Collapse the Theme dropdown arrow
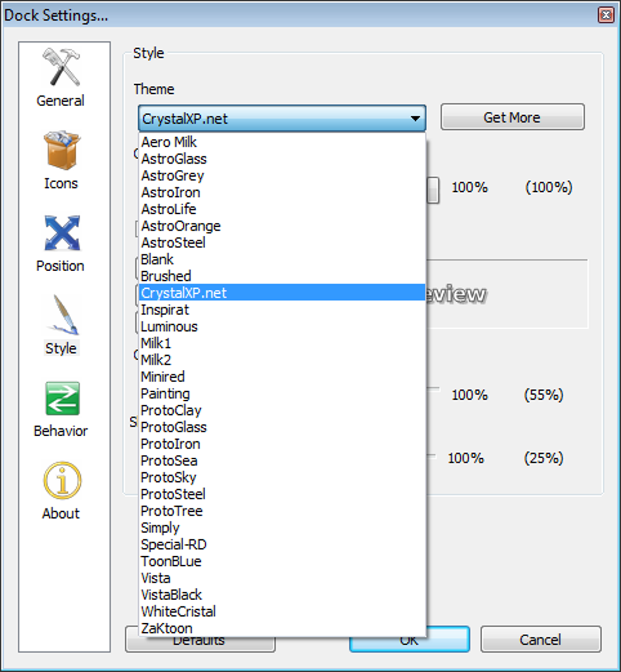621x672 pixels. click(415, 119)
